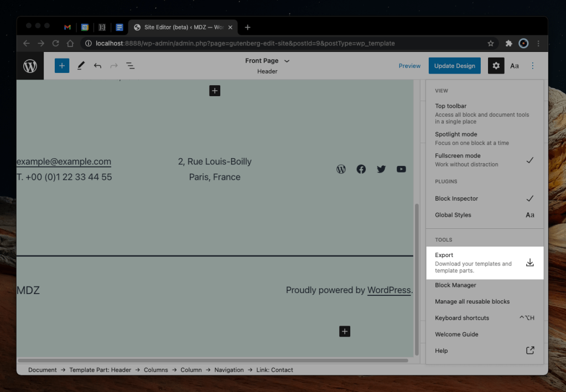Open the block inserter plus button
Viewport: 566px width, 392px height.
(x=62, y=66)
